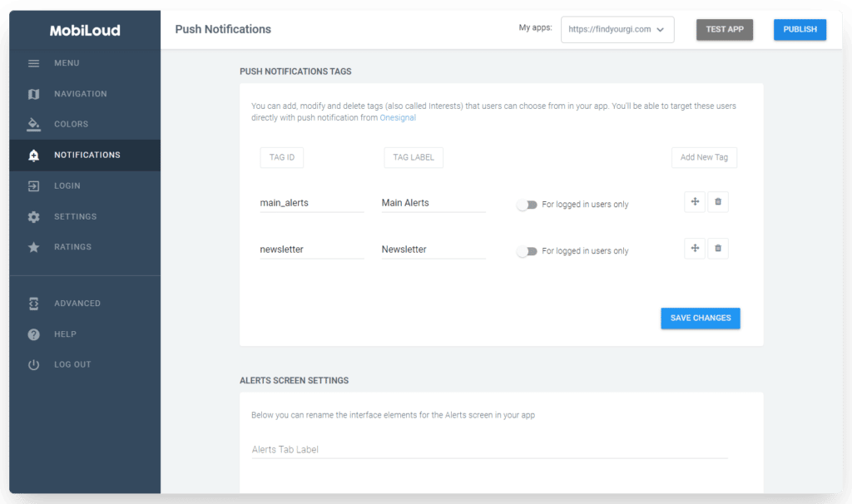This screenshot has height=504, width=852.
Task: Follow the Onesignal link
Action: pos(398,118)
